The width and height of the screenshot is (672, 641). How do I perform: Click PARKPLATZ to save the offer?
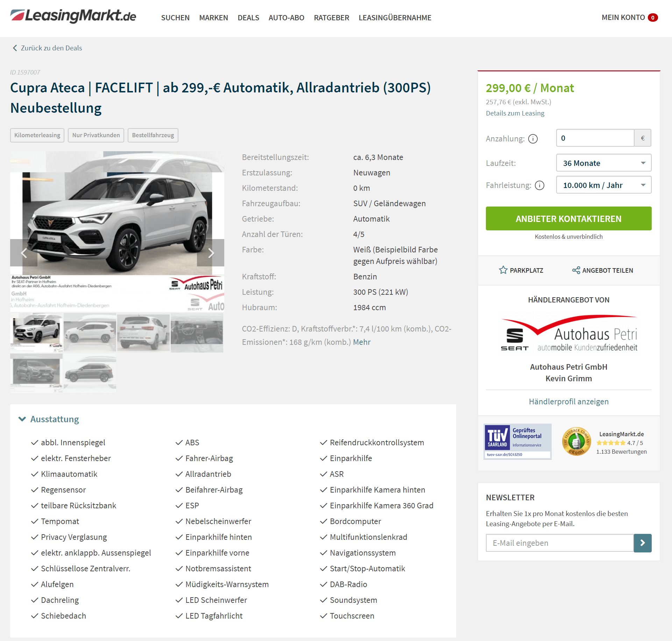(526, 270)
